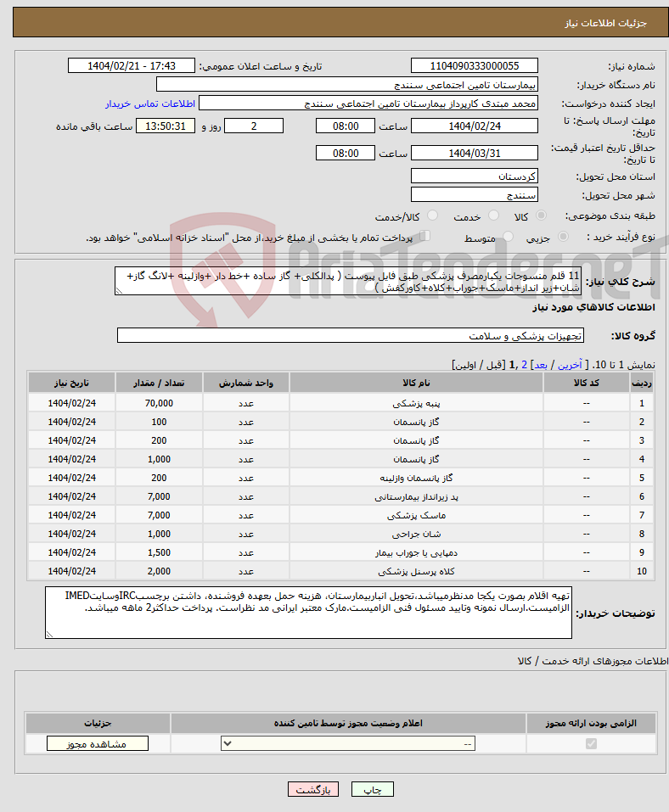The image size is (669, 812).
Task: Click the buyer notes text area
Action: pos(308,613)
